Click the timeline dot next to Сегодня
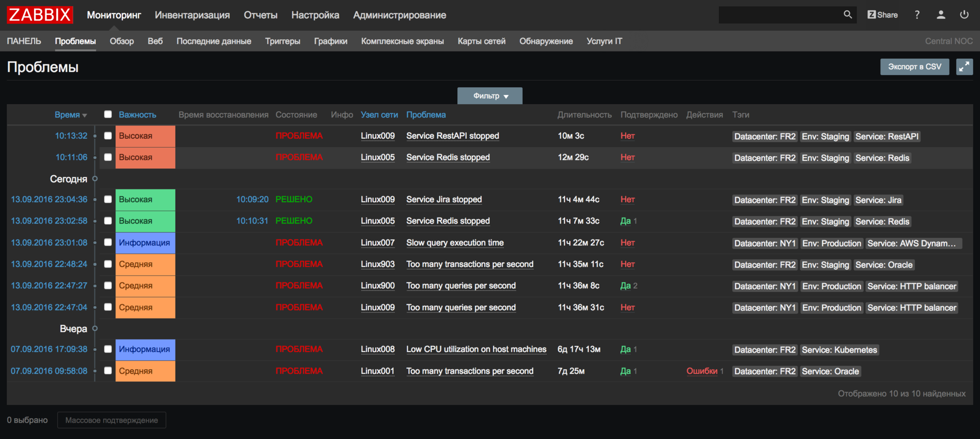The width and height of the screenshot is (980, 439). coord(95,179)
